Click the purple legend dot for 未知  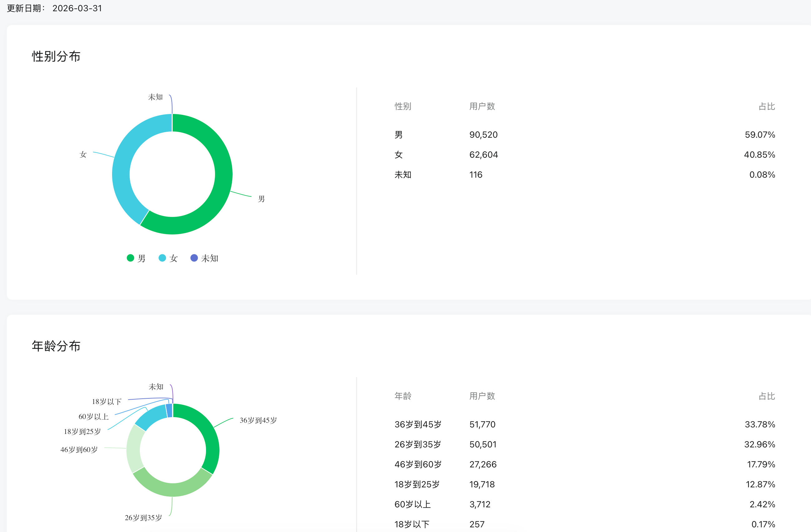(194, 258)
